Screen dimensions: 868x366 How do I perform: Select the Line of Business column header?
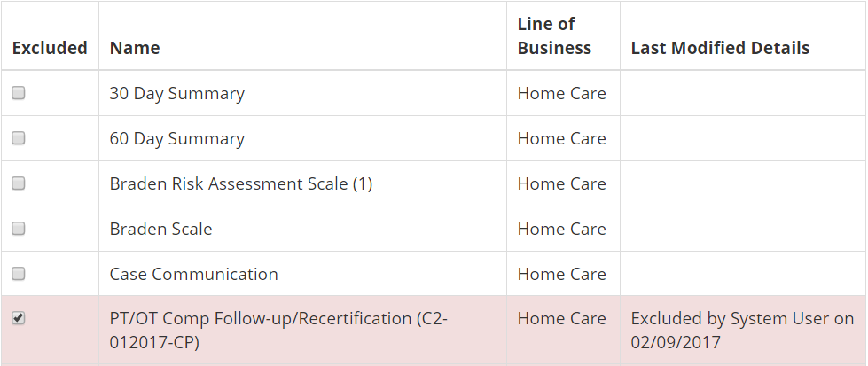click(554, 36)
